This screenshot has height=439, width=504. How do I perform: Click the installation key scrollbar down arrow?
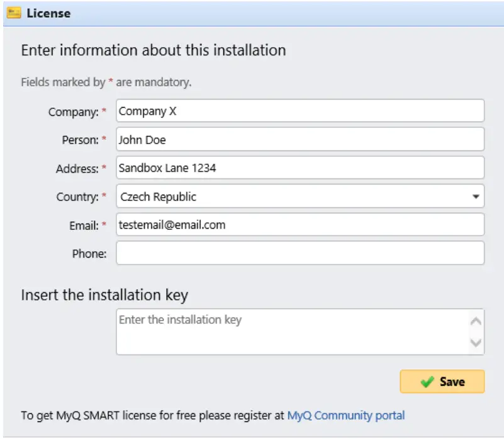point(476,343)
